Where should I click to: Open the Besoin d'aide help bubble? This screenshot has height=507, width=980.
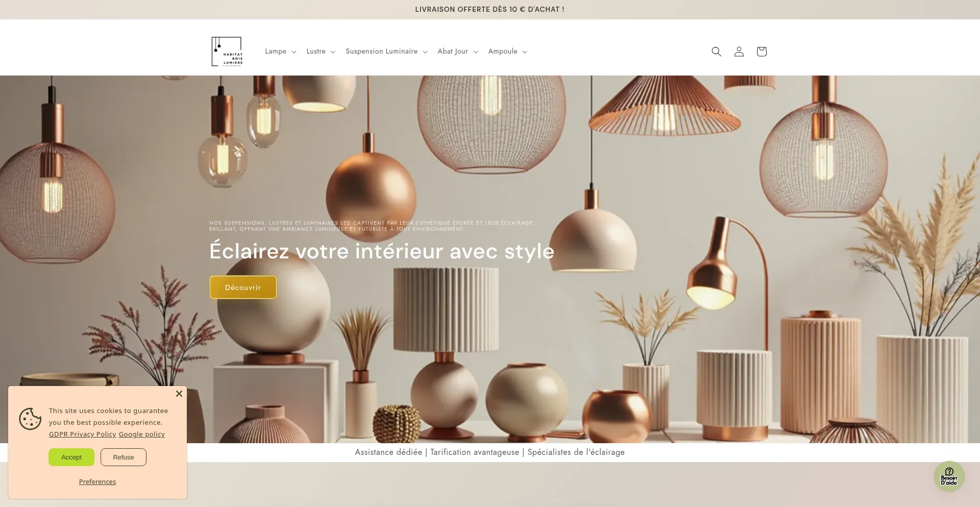949,476
